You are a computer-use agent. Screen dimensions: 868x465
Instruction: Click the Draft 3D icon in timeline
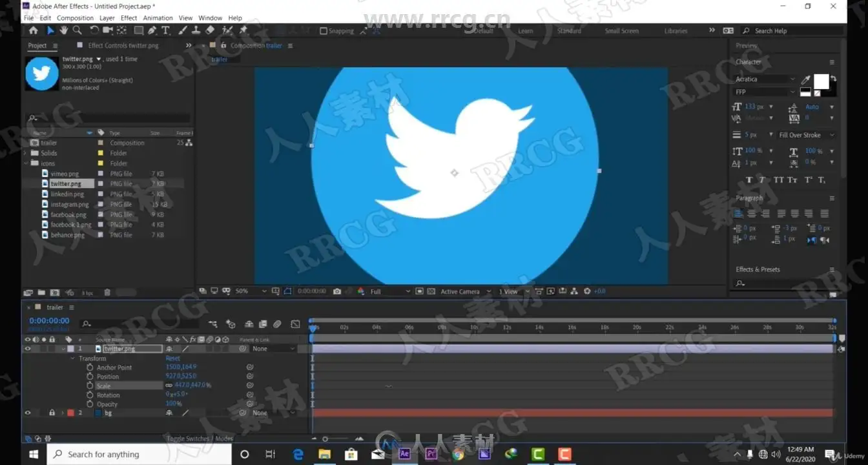click(231, 324)
